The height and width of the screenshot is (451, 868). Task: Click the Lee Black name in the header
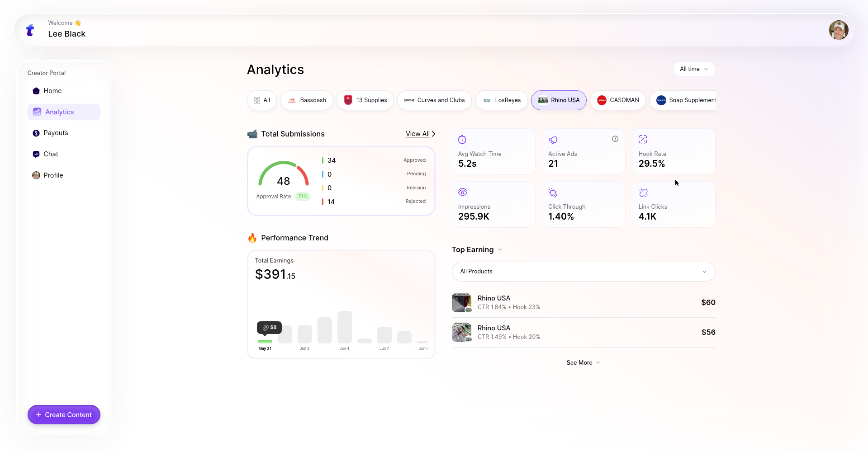tap(67, 34)
